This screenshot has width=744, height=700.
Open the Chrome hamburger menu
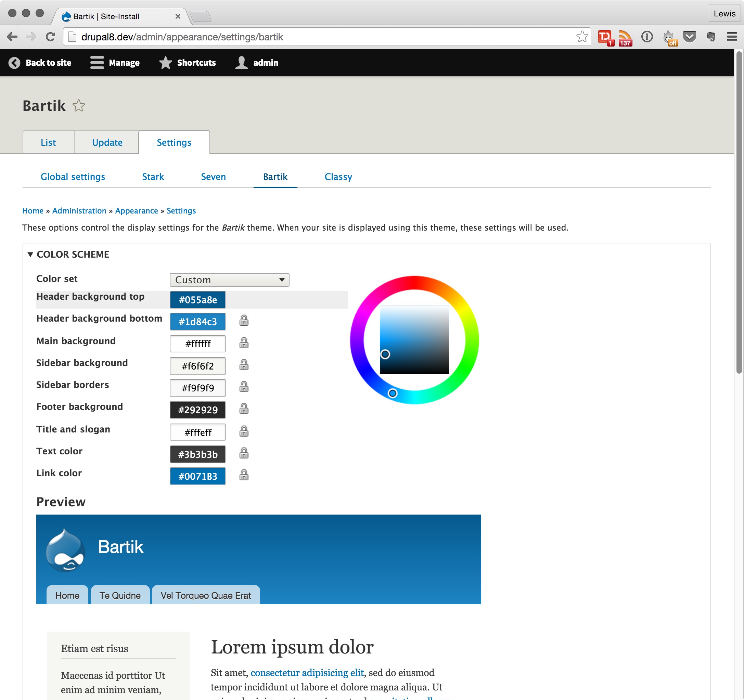click(x=732, y=37)
